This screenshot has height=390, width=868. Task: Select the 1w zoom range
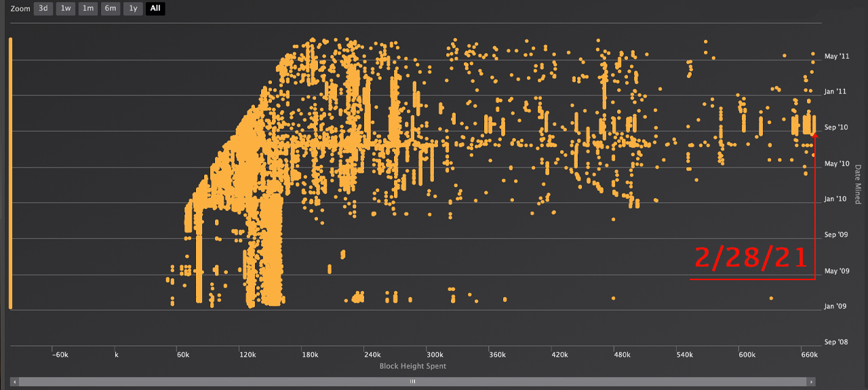coord(66,9)
